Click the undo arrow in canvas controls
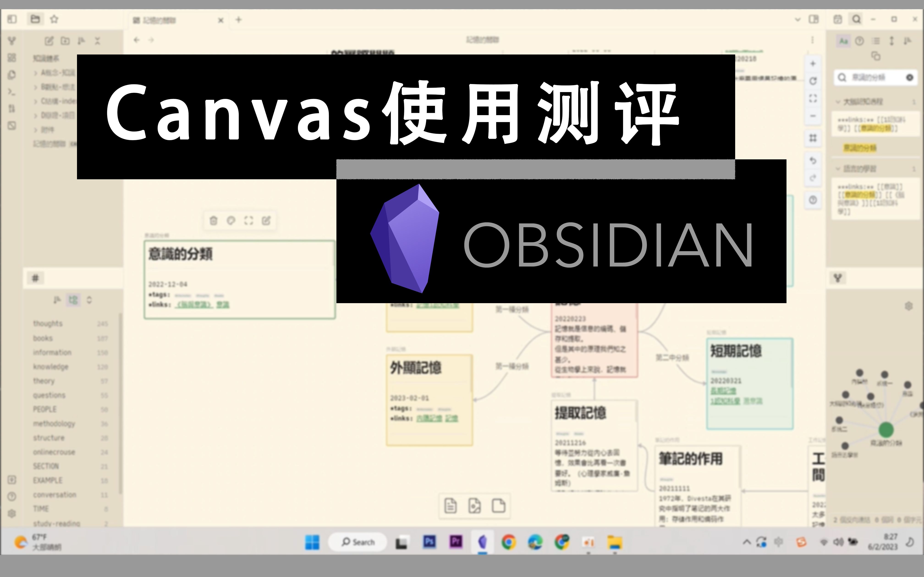This screenshot has width=924, height=577. (813, 161)
